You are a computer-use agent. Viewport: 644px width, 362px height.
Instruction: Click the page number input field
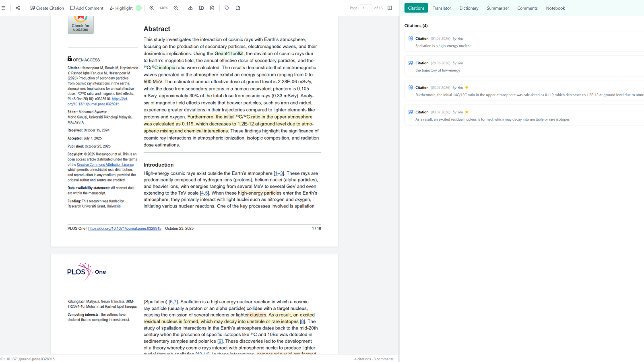(365, 8)
